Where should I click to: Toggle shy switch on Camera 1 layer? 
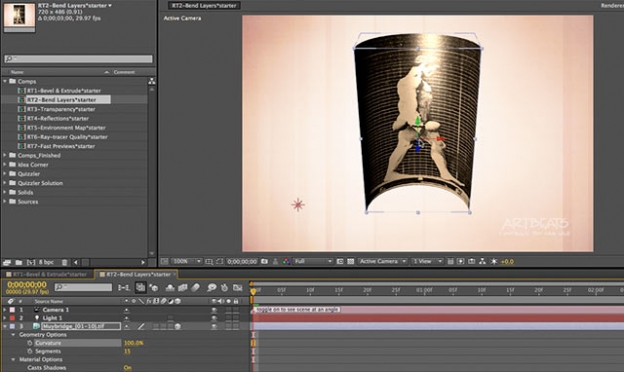tap(127, 310)
